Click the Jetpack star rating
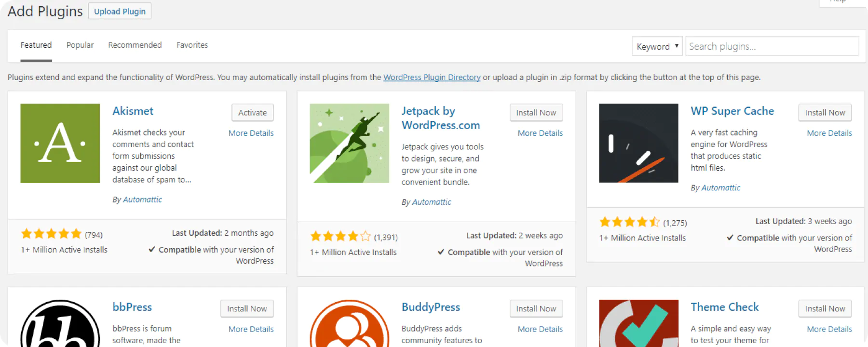 [340, 237]
